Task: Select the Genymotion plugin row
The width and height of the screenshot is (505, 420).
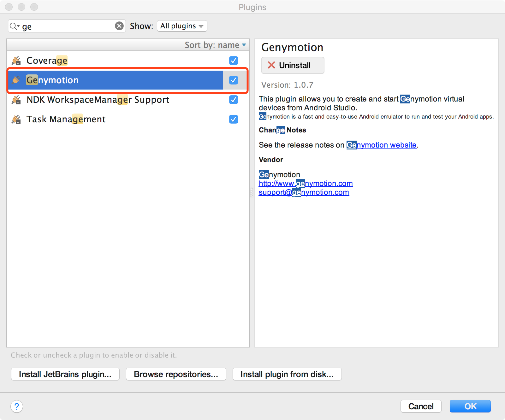Action: [128, 80]
